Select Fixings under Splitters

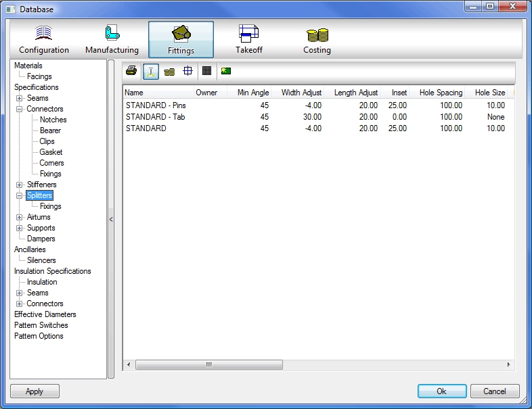tap(51, 206)
